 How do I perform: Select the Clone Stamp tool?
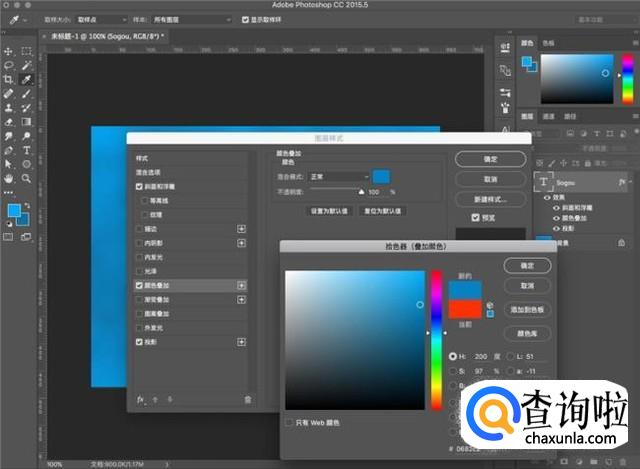8,108
